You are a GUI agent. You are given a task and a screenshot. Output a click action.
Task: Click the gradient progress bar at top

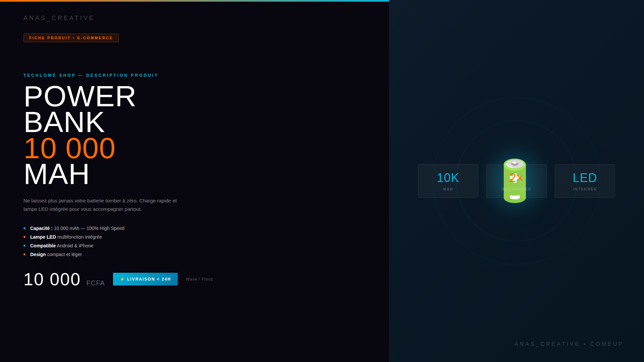coord(195,1)
